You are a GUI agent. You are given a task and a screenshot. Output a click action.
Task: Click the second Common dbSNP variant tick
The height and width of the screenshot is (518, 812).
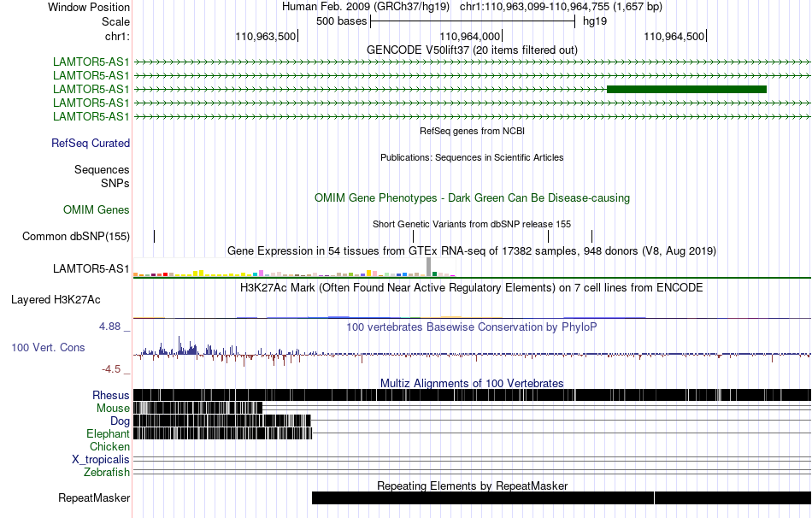413,236
